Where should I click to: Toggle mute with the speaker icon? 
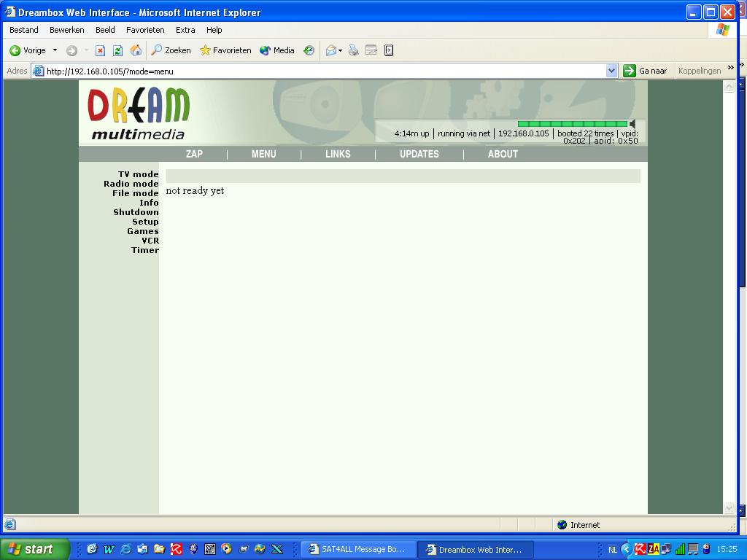pyautogui.click(x=632, y=124)
